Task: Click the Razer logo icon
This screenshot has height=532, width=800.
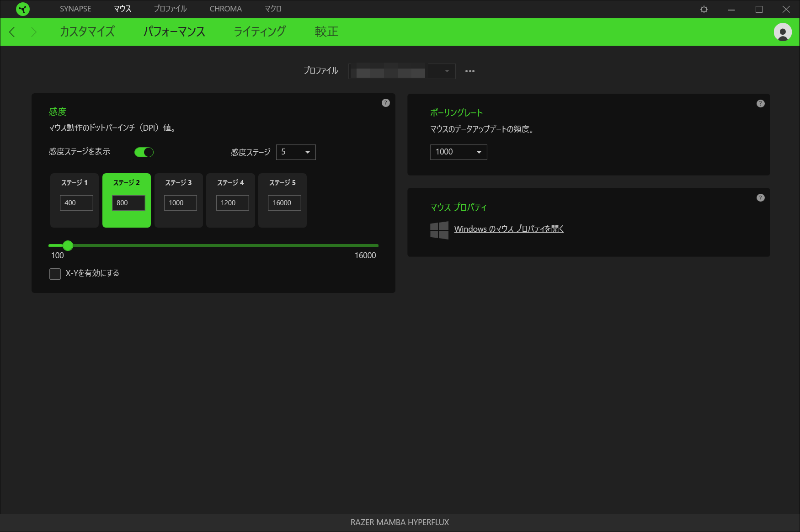Action: (x=23, y=9)
